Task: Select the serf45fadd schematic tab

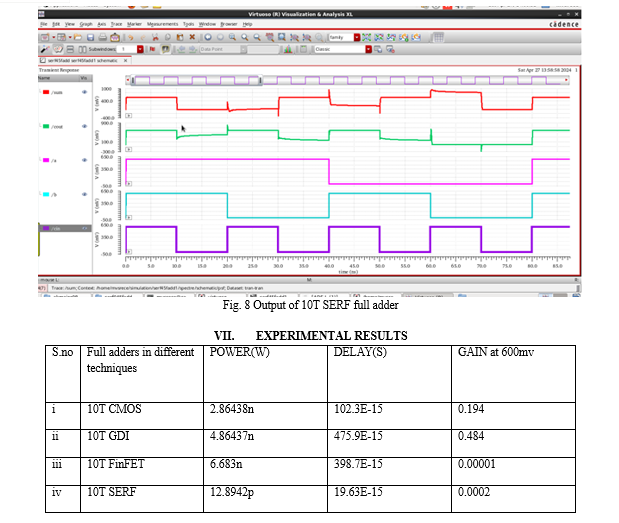Action: (x=82, y=61)
